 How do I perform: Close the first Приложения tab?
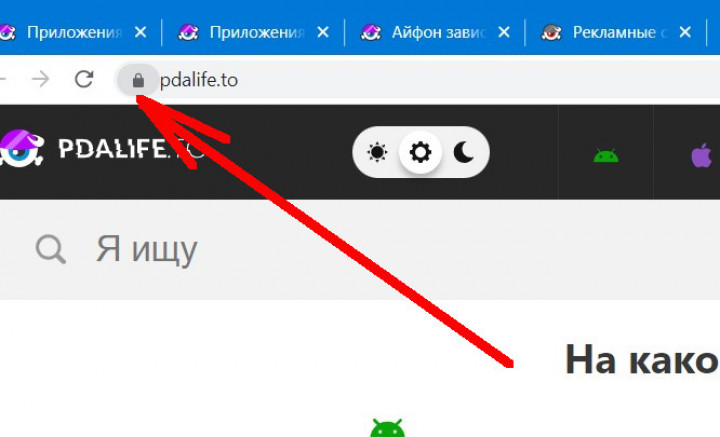(140, 32)
